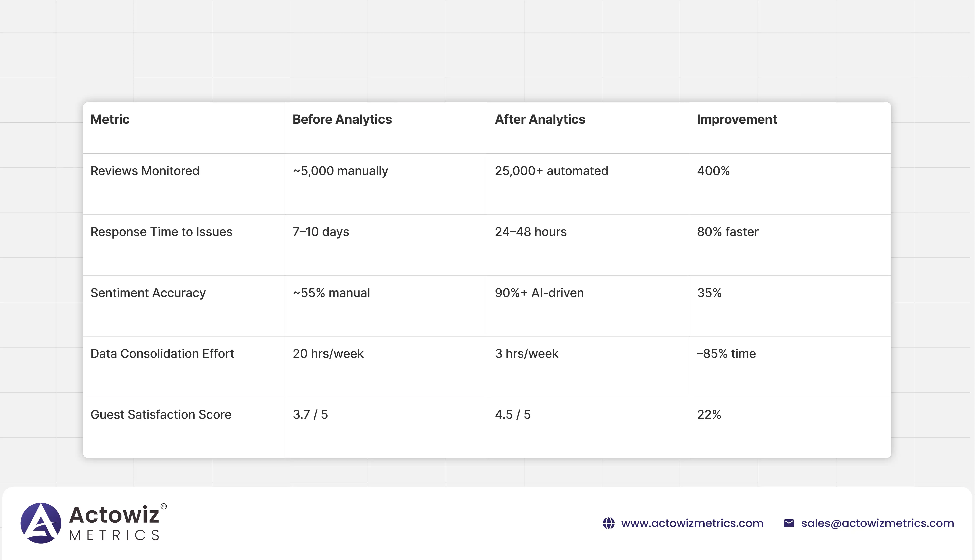The height and width of the screenshot is (560, 975).
Task: Select the Before Analytics column header
Action: coord(342,120)
